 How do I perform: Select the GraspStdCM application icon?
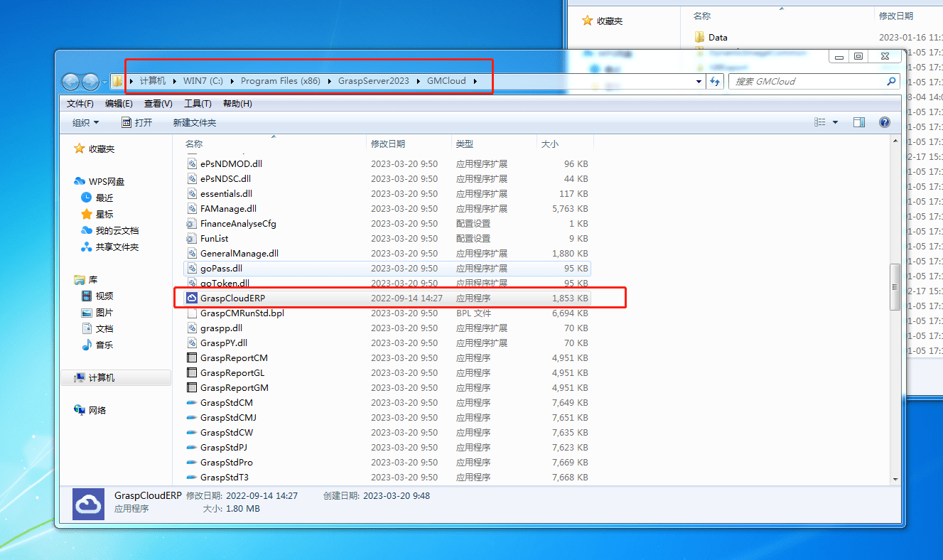tap(192, 402)
